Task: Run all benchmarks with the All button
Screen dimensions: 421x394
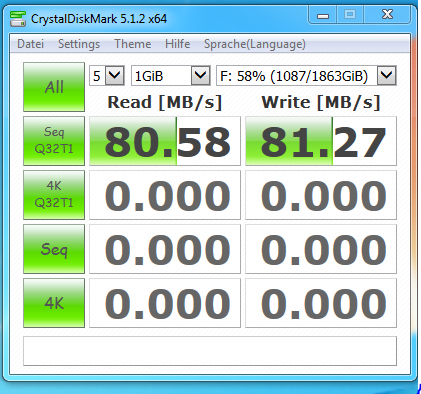Action: (54, 87)
